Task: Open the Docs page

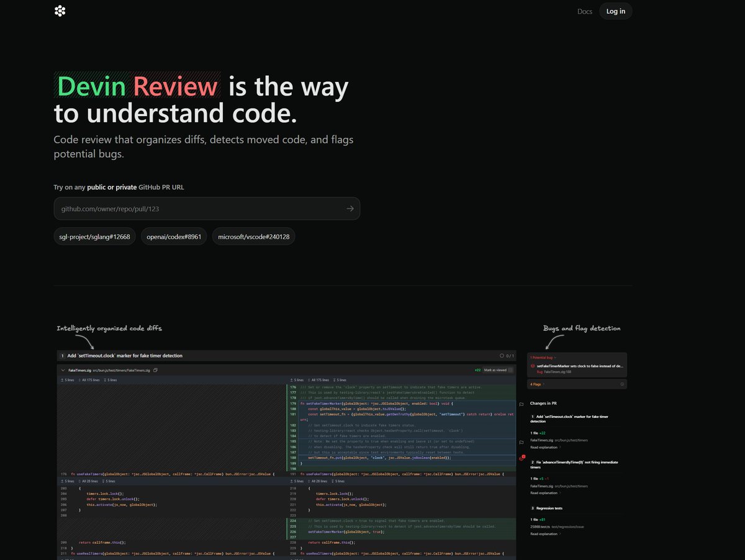Action: click(x=585, y=11)
